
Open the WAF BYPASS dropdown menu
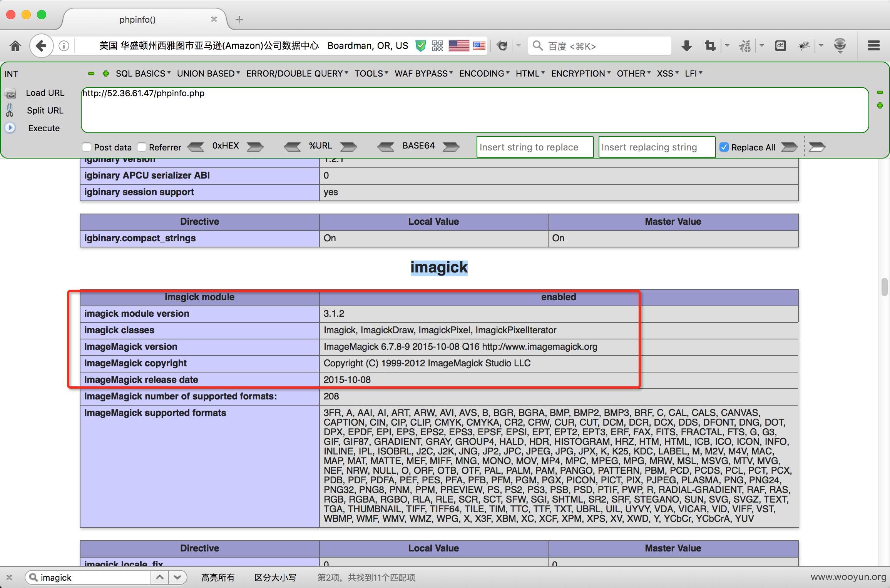tap(423, 73)
